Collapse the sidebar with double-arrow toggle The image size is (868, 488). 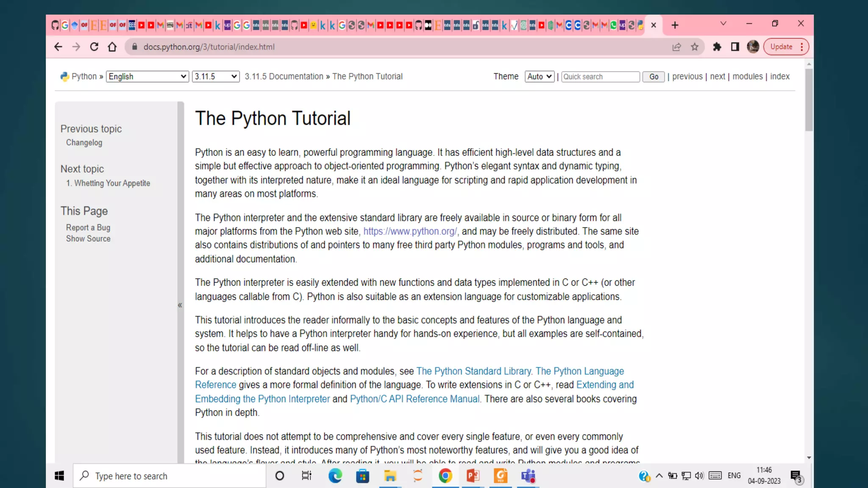(x=180, y=305)
